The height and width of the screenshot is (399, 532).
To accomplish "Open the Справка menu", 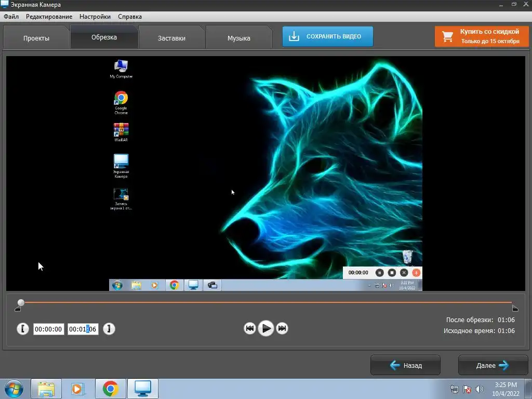I will click(x=130, y=17).
